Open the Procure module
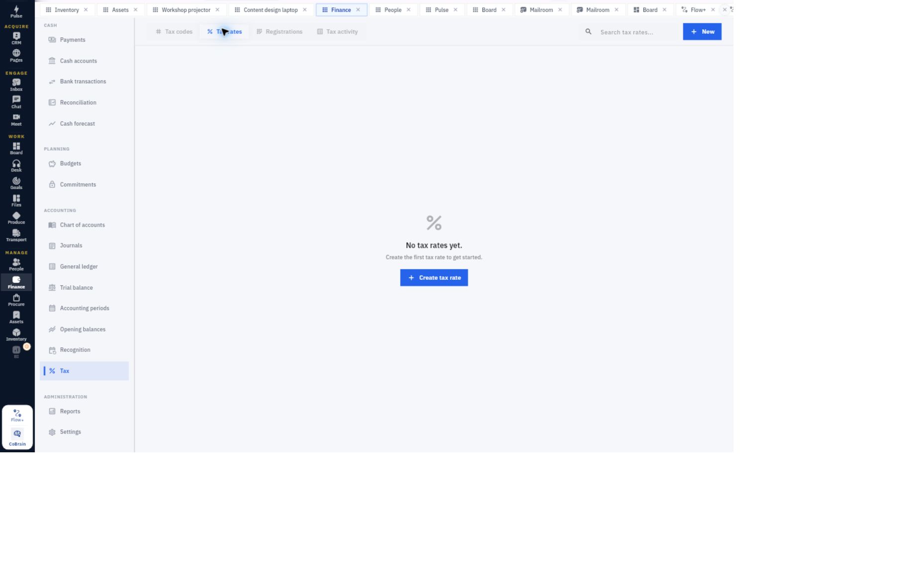Image resolution: width=917 pixels, height=588 pixels. [16, 300]
